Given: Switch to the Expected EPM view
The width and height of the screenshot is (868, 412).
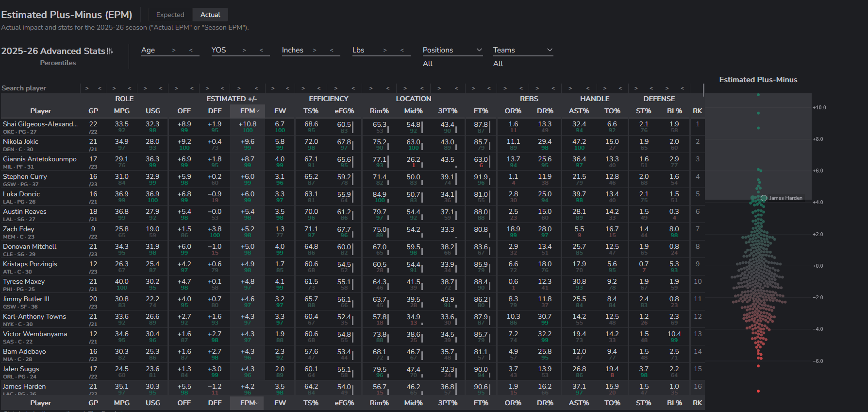Looking at the screenshot, I should pos(170,15).
